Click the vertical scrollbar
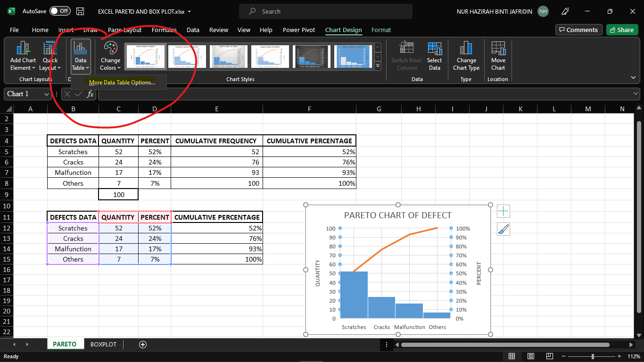644x362 pixels. coord(639,217)
